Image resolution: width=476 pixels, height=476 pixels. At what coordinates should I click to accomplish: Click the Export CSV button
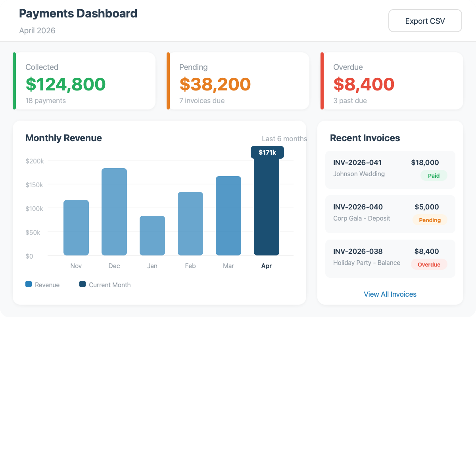coord(425,21)
